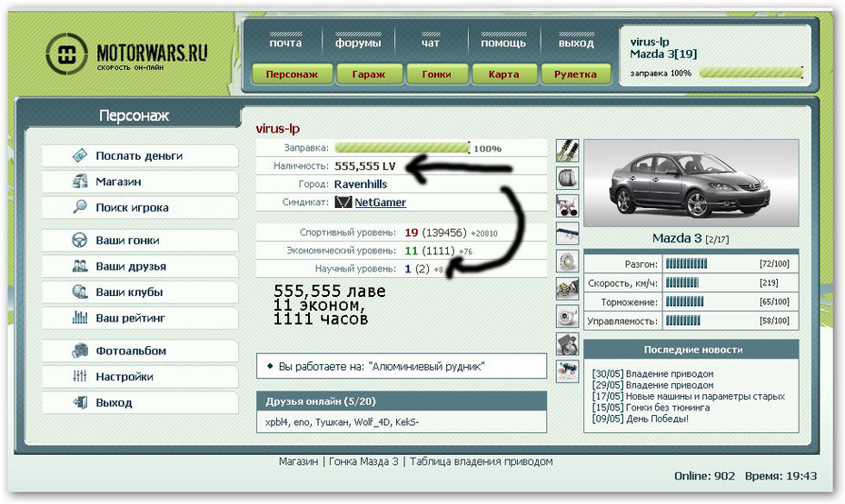Viewport: 845px width, 504px height.
Task: Click friend name xpbl4 in Друзья онлайн
Action: point(276,422)
